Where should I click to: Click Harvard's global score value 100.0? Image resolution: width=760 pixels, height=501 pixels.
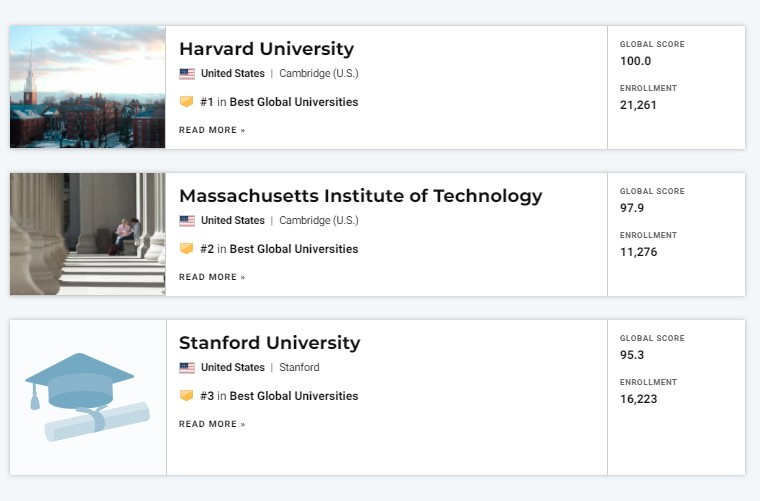(x=635, y=61)
